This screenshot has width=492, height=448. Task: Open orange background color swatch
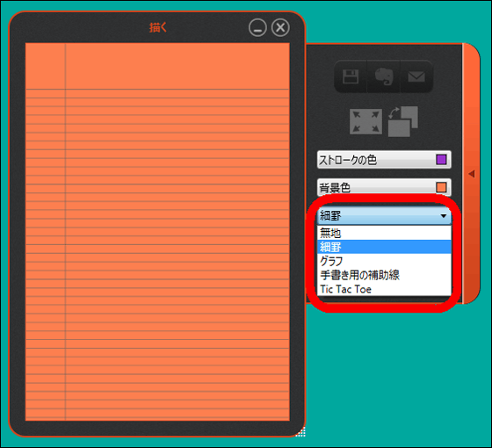tap(441, 187)
